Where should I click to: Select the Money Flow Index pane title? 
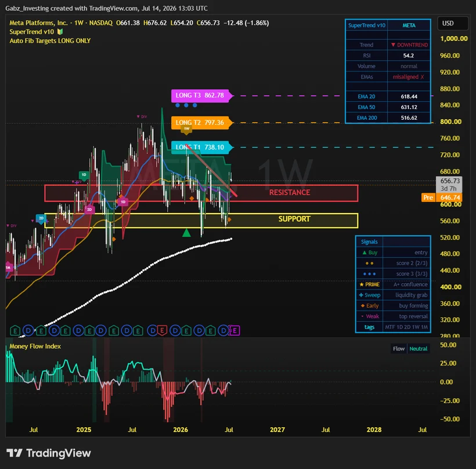35,347
